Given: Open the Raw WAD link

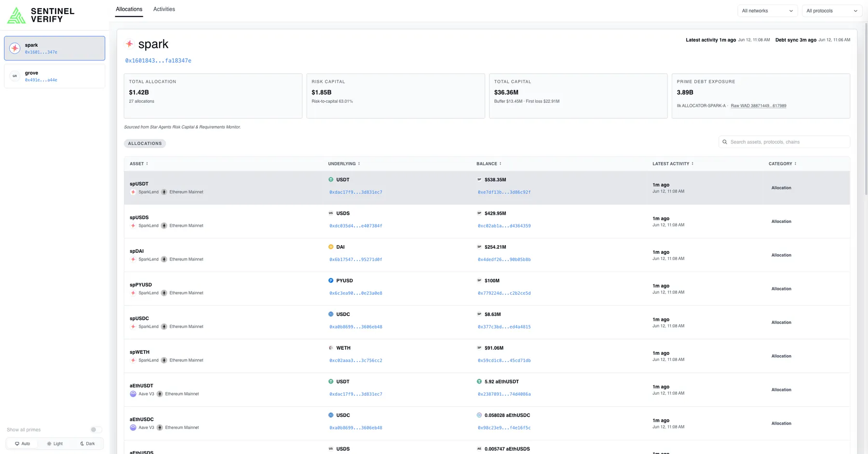Looking at the screenshot, I should point(759,106).
